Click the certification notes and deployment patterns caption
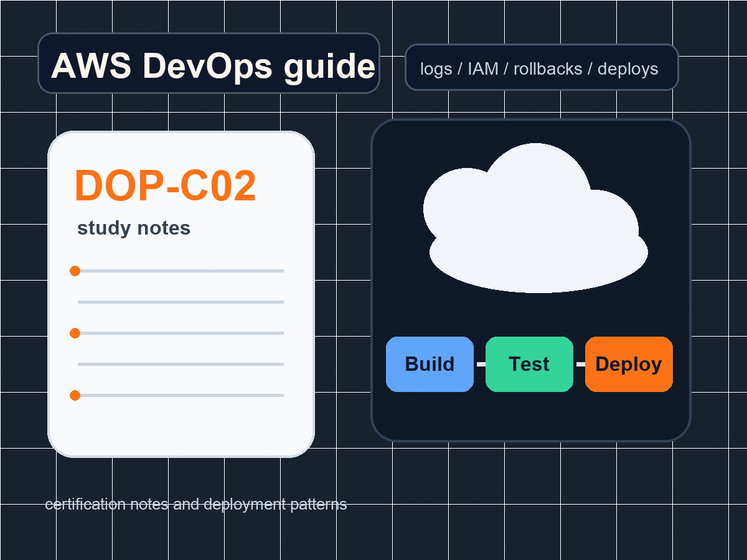 click(x=196, y=504)
